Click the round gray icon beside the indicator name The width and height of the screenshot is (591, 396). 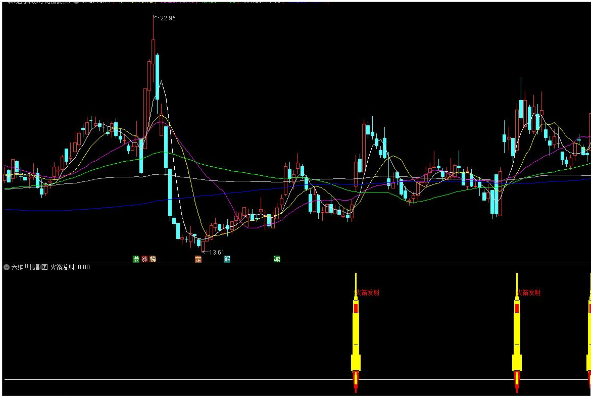tap(6, 267)
